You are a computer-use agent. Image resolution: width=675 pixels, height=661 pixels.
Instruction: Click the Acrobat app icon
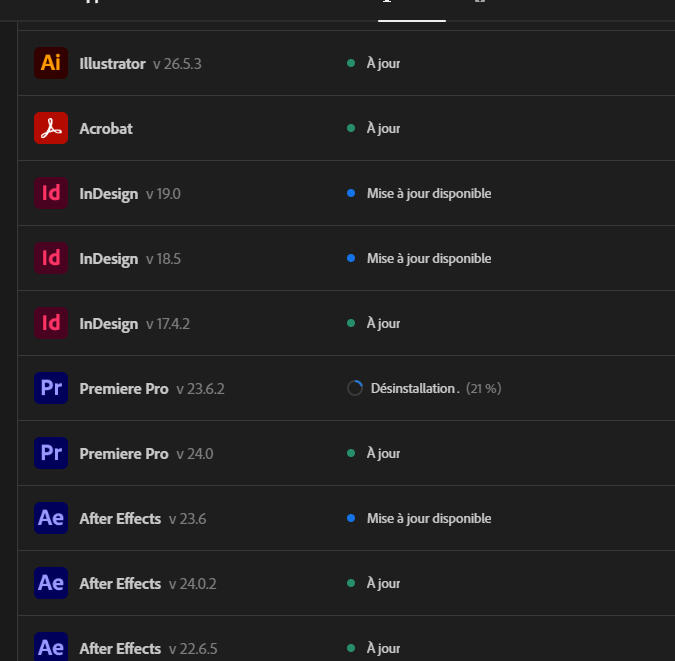click(51, 128)
